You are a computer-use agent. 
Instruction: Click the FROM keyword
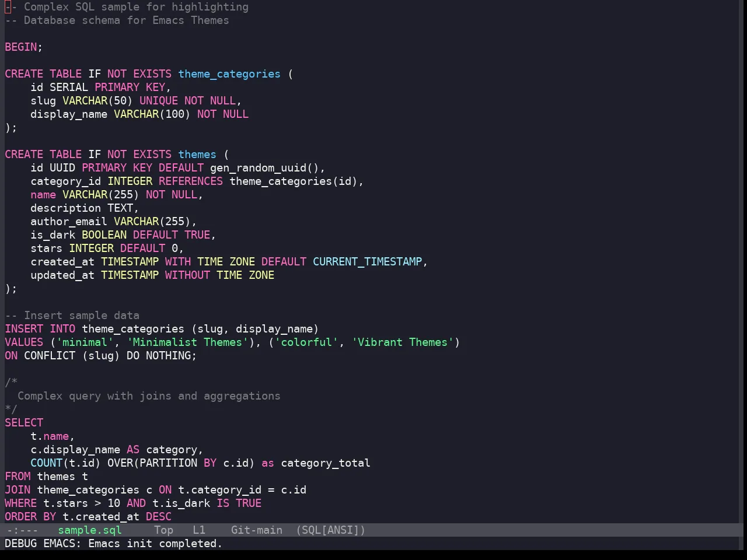18,477
